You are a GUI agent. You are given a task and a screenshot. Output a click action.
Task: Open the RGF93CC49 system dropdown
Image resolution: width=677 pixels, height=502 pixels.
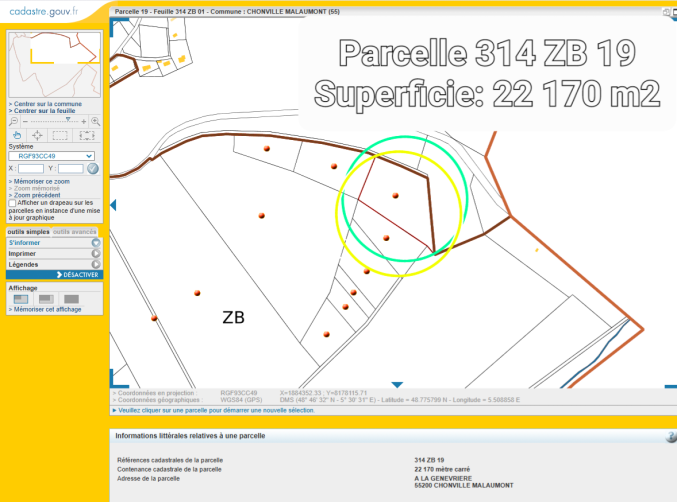point(51,156)
